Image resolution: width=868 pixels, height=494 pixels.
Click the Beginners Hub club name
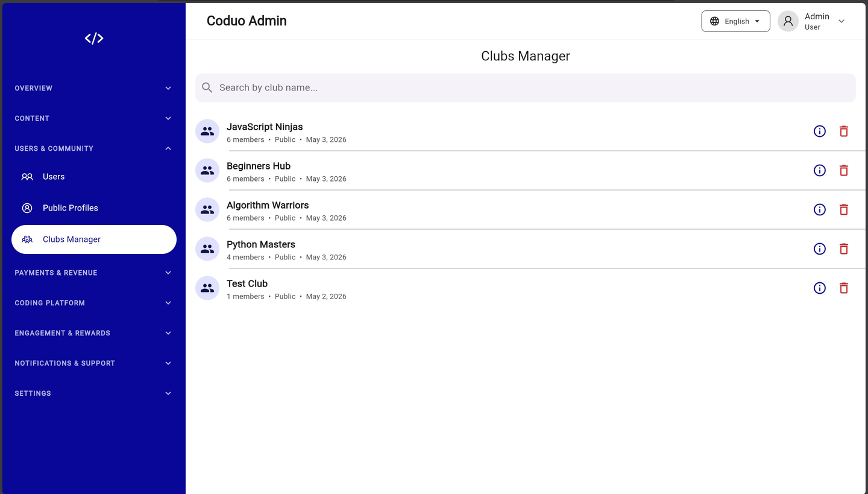coord(259,166)
